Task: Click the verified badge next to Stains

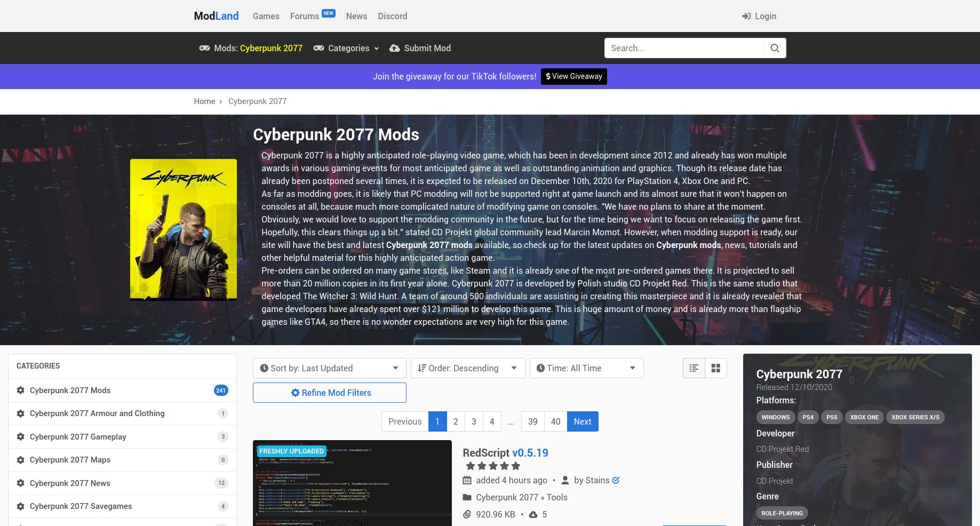Action: pos(616,480)
